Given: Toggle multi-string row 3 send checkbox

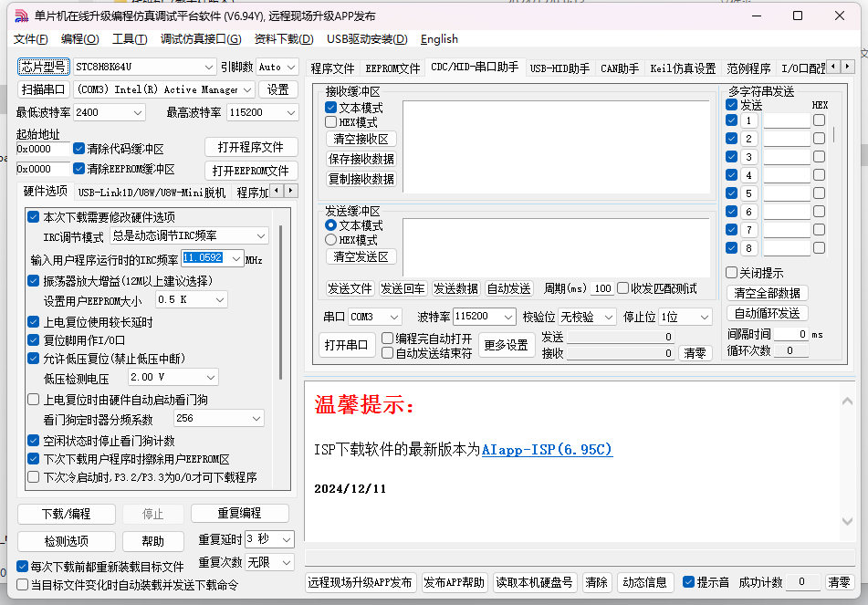Looking at the screenshot, I should click(731, 157).
